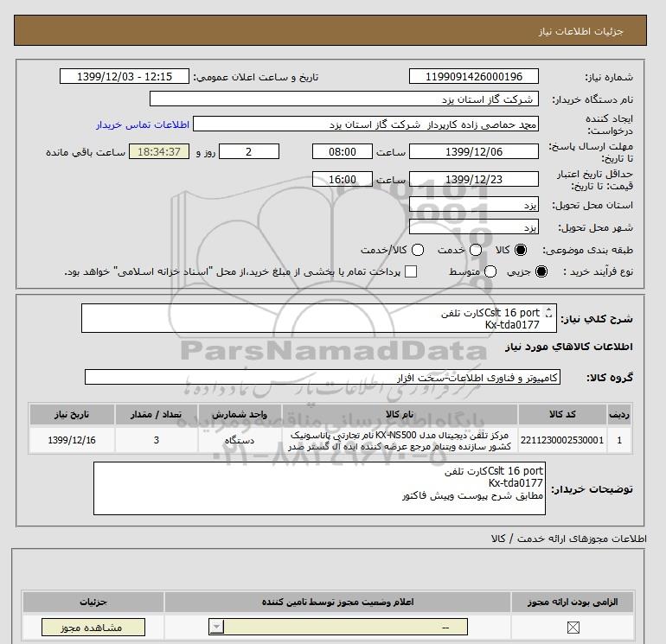Click the اعلام وضعیت مجوز header
The height and width of the screenshot is (644, 666).
coord(337,602)
